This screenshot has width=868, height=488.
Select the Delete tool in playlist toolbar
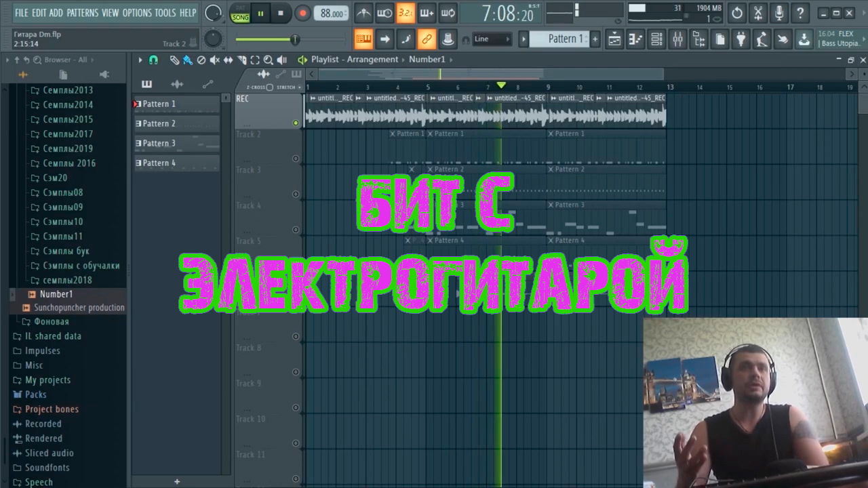click(201, 60)
